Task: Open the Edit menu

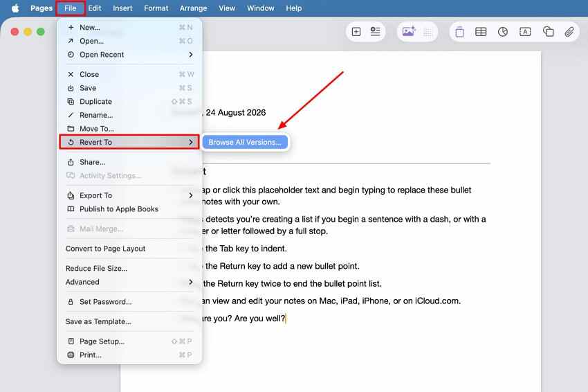Action: coord(95,8)
